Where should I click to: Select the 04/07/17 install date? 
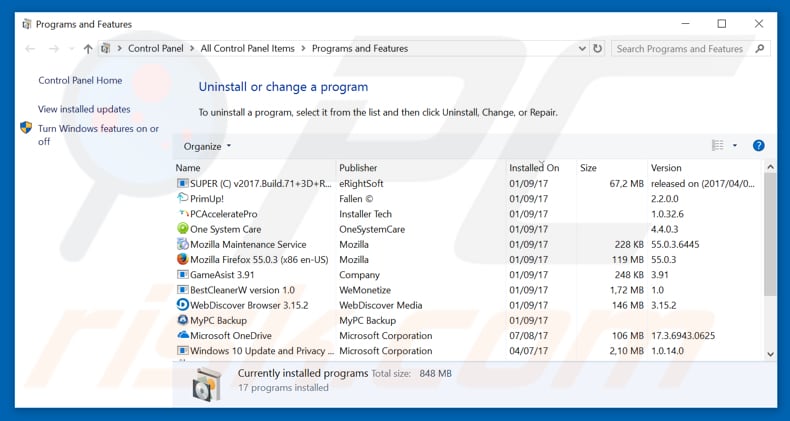528,350
